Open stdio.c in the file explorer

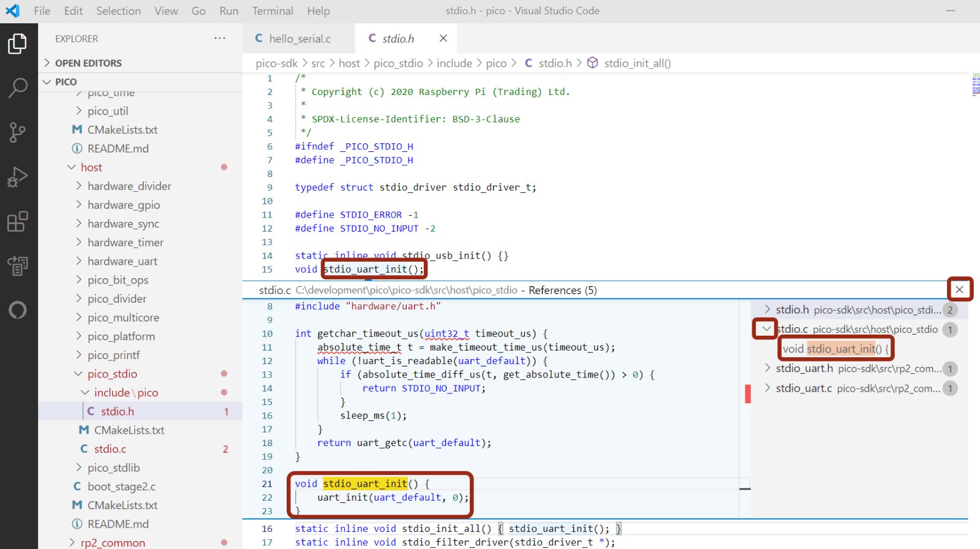click(x=110, y=449)
